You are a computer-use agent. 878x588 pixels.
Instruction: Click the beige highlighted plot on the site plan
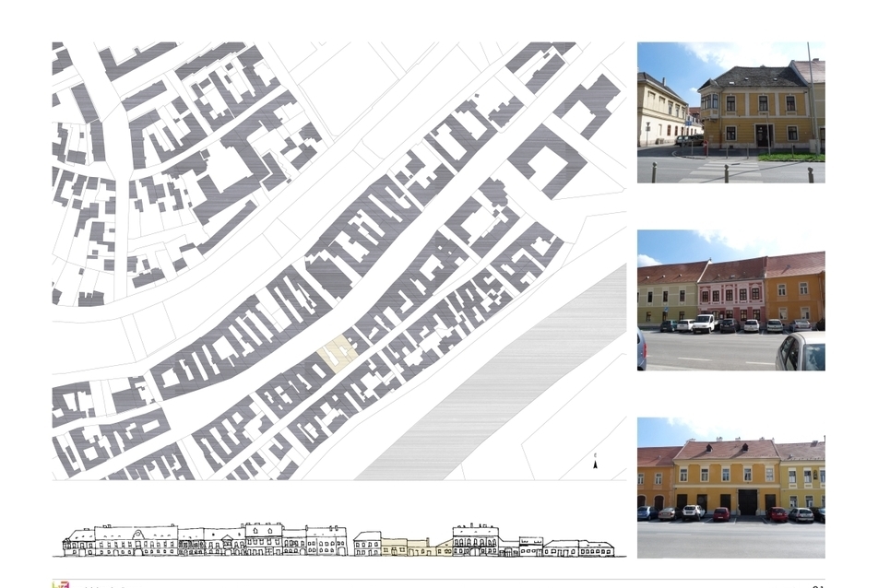(x=338, y=354)
